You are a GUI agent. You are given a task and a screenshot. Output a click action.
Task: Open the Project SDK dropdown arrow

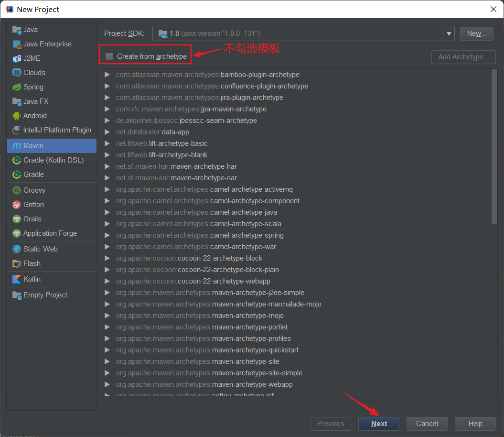pyautogui.click(x=449, y=33)
